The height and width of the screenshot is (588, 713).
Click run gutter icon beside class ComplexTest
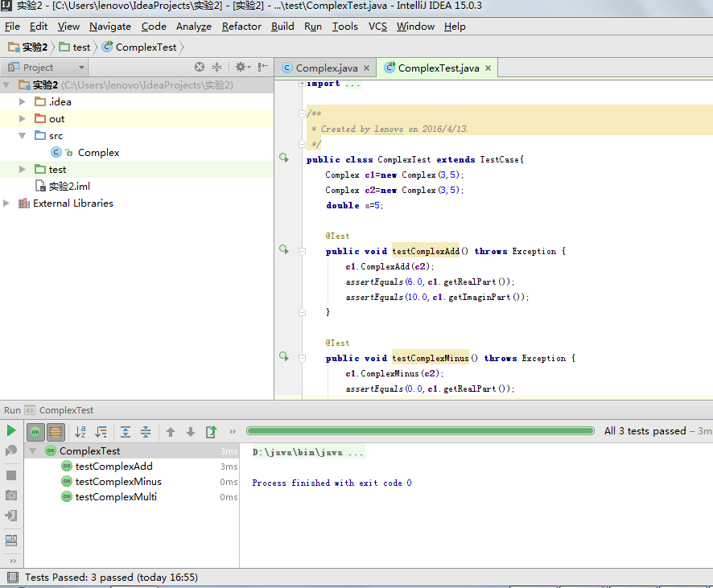click(284, 158)
